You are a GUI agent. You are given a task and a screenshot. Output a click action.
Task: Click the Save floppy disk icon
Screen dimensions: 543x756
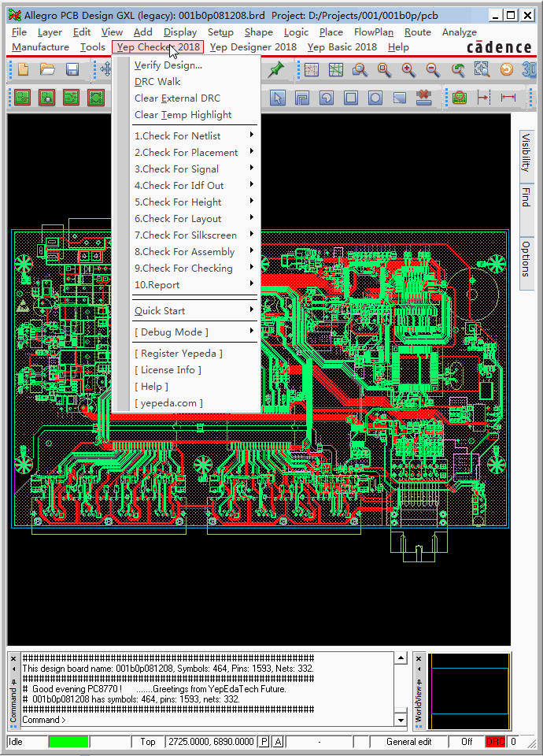tap(72, 70)
